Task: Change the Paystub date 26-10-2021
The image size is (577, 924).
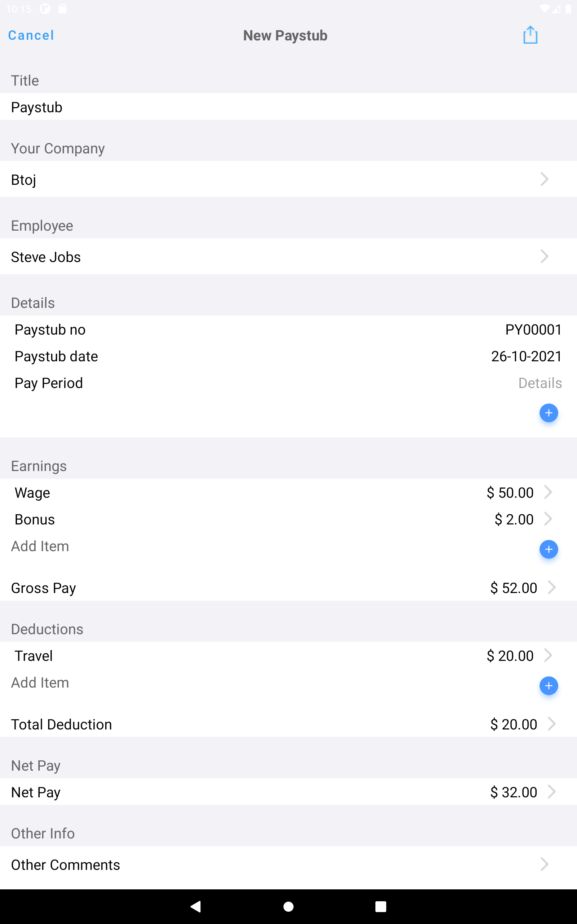Action: pos(526,356)
